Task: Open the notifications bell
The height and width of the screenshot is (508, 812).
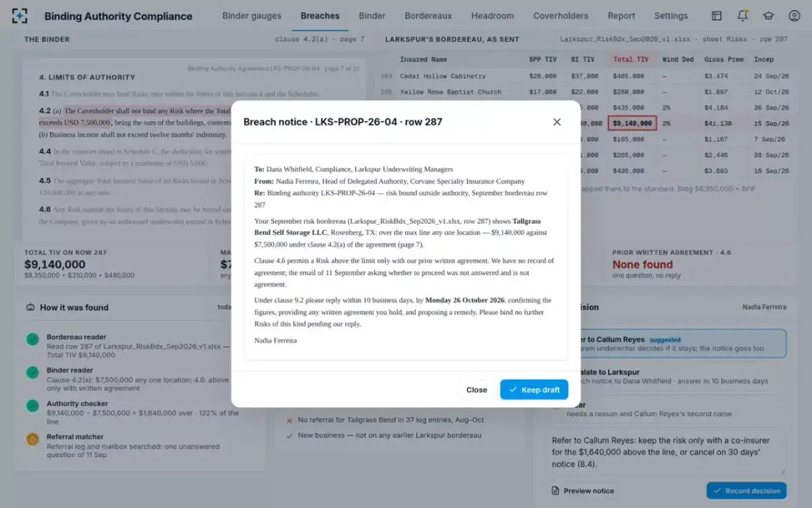Action: [743, 16]
